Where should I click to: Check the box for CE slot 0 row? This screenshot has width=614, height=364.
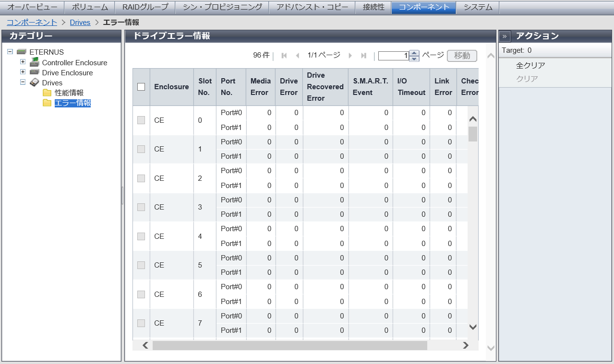click(x=141, y=120)
